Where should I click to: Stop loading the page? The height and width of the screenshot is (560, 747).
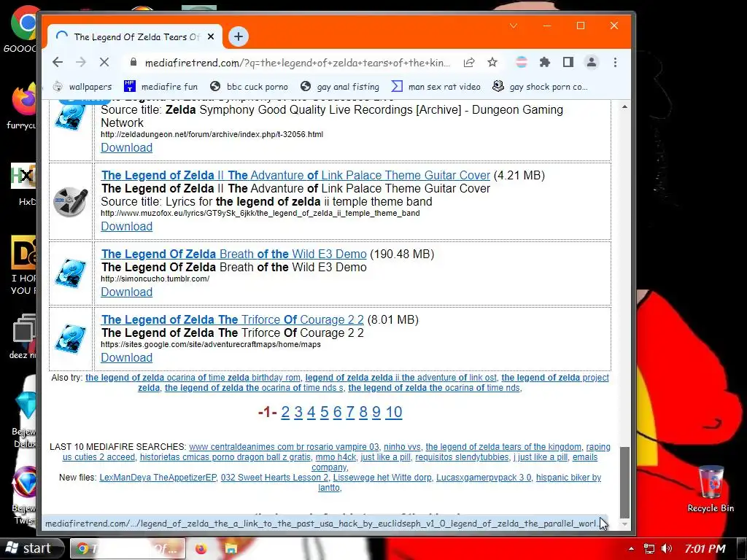click(x=104, y=63)
